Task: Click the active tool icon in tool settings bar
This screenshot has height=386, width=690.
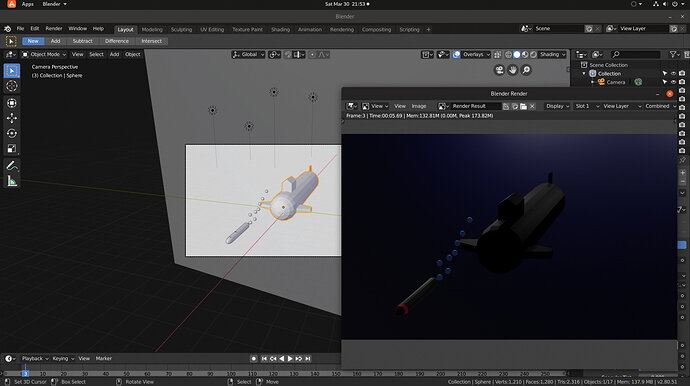Action: coord(11,41)
